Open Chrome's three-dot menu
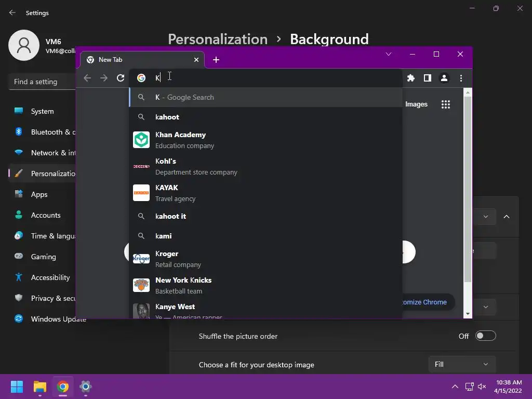532x399 pixels. coord(461,78)
